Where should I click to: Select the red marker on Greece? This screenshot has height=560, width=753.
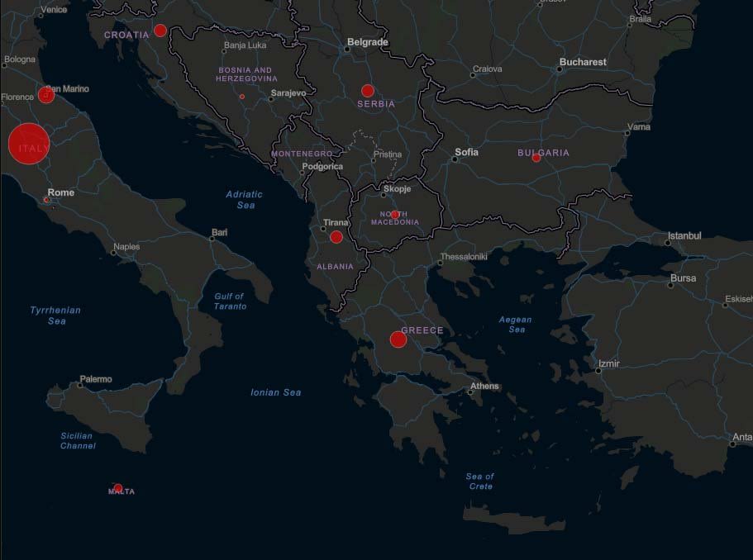pyautogui.click(x=398, y=339)
